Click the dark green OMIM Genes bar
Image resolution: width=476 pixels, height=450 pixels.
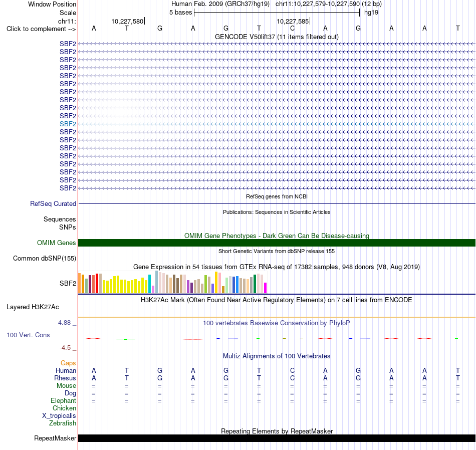coord(277,243)
